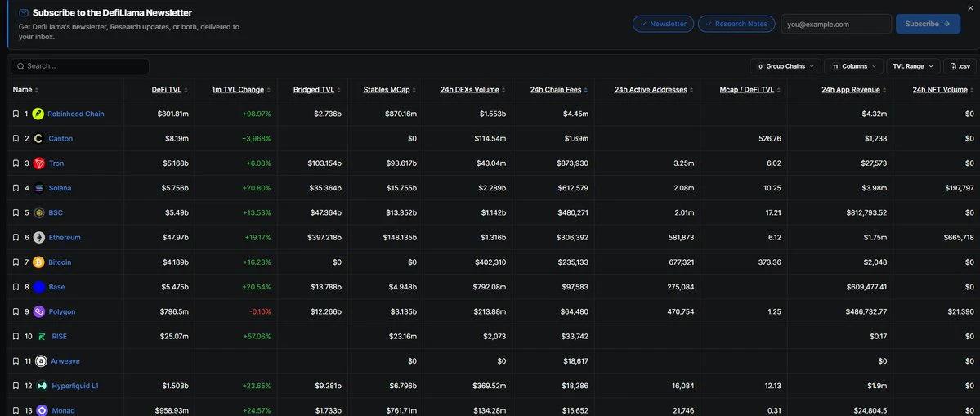
Task: Bookmark the Hyperliquid L1 row
Action: [16, 386]
